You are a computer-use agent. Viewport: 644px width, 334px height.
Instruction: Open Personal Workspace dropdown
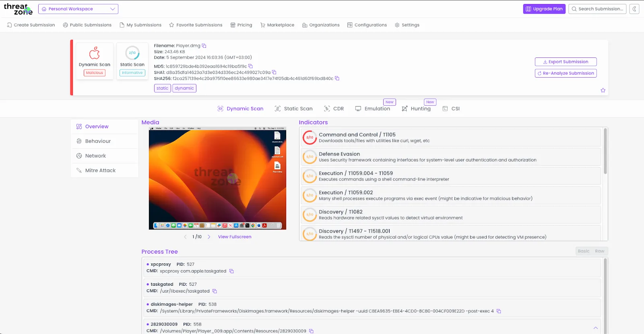point(78,9)
